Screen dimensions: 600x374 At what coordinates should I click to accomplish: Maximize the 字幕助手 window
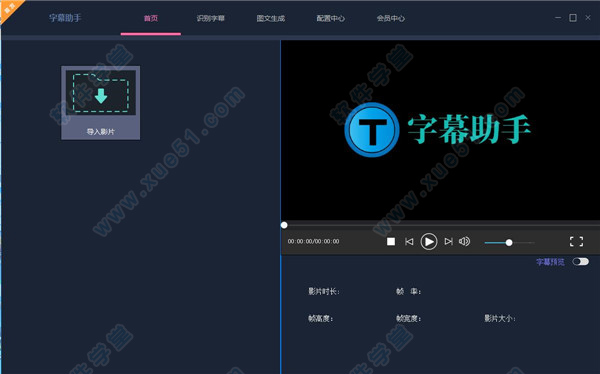coord(573,18)
